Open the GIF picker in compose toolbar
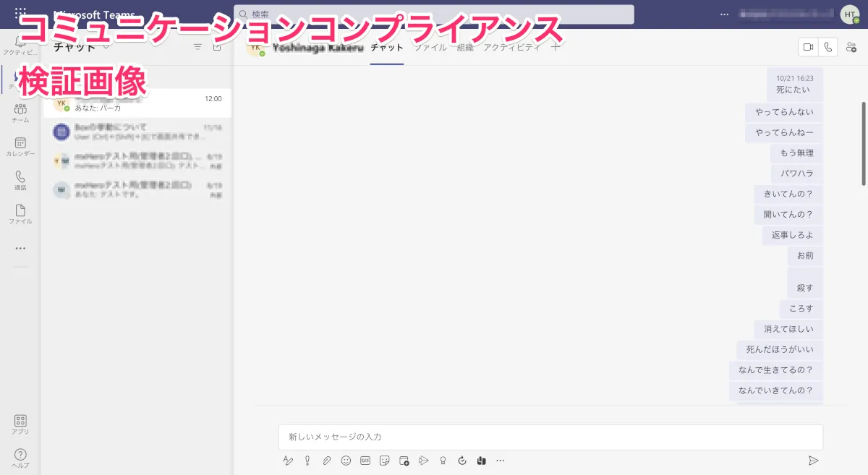The height and width of the screenshot is (475, 868). coord(365,461)
